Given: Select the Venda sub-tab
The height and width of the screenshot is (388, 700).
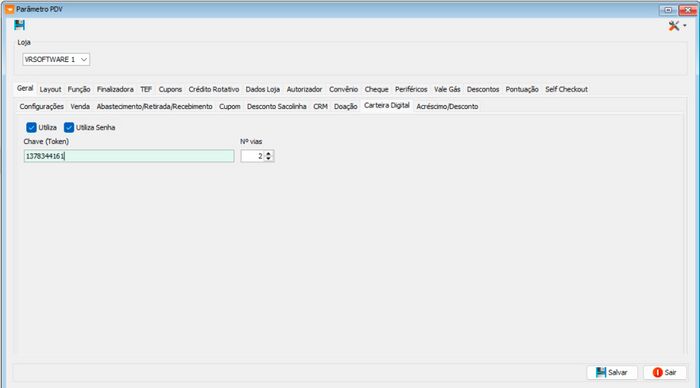Looking at the screenshot, I should (x=80, y=106).
